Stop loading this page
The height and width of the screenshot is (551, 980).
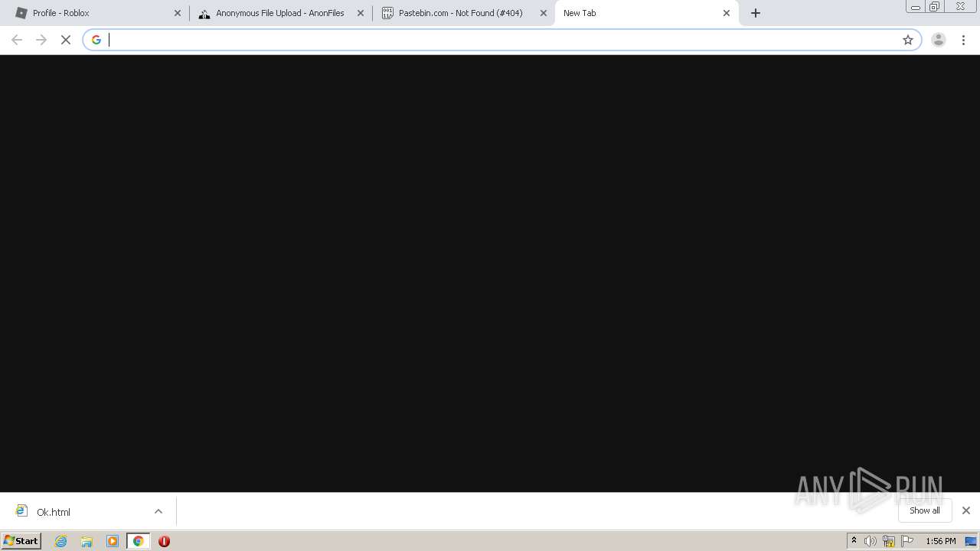click(66, 40)
